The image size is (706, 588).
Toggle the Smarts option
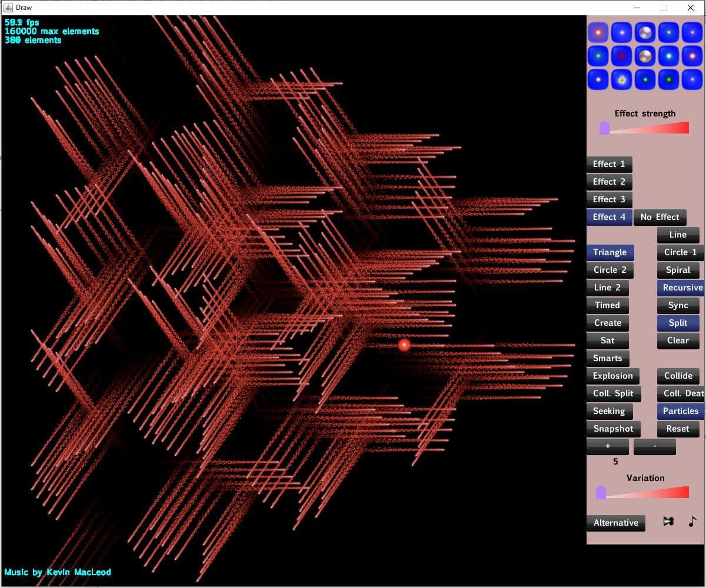pos(607,358)
